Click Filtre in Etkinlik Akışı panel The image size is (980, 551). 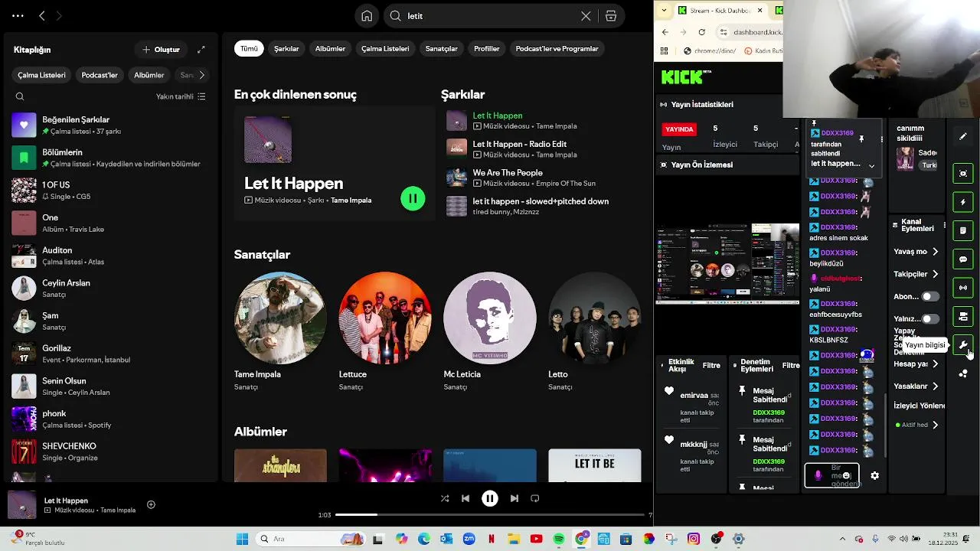tap(711, 366)
